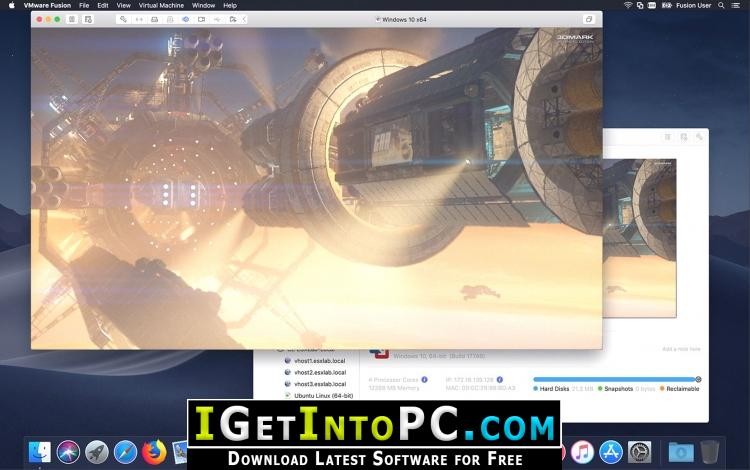The height and width of the screenshot is (470, 750).
Task: Click the Hard Disks legend label
Action: pyautogui.click(x=554, y=389)
